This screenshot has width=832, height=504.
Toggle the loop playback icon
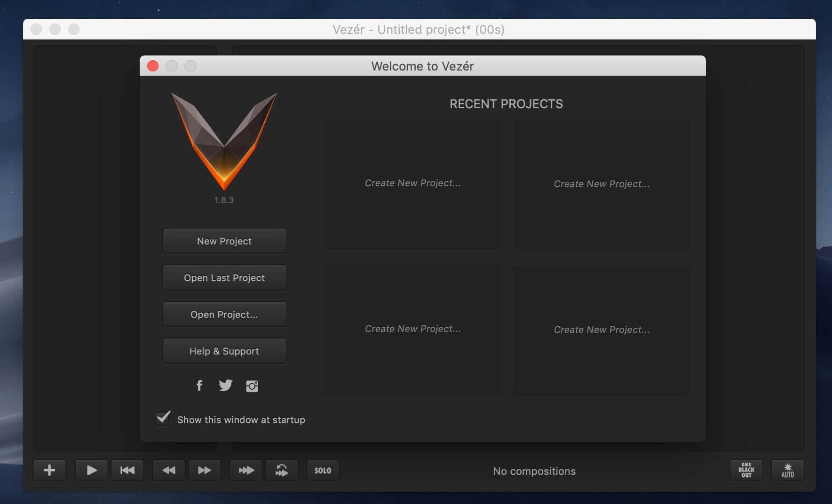282,470
